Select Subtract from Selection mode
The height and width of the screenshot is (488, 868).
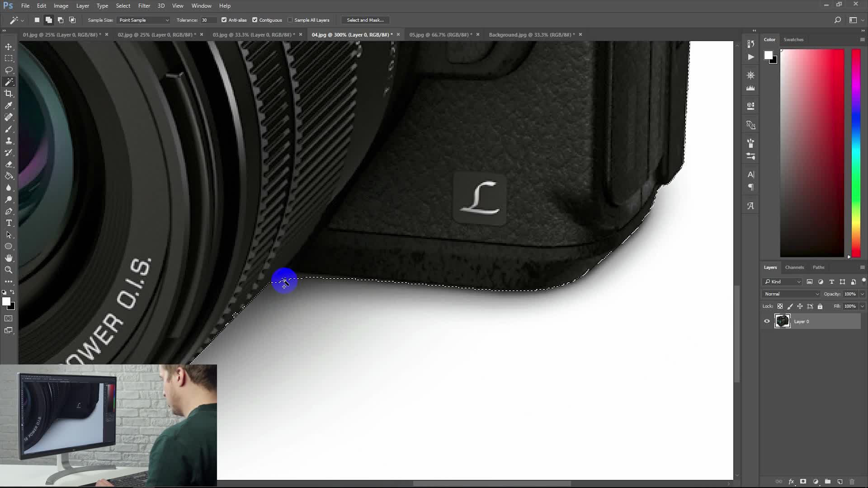[x=61, y=20]
